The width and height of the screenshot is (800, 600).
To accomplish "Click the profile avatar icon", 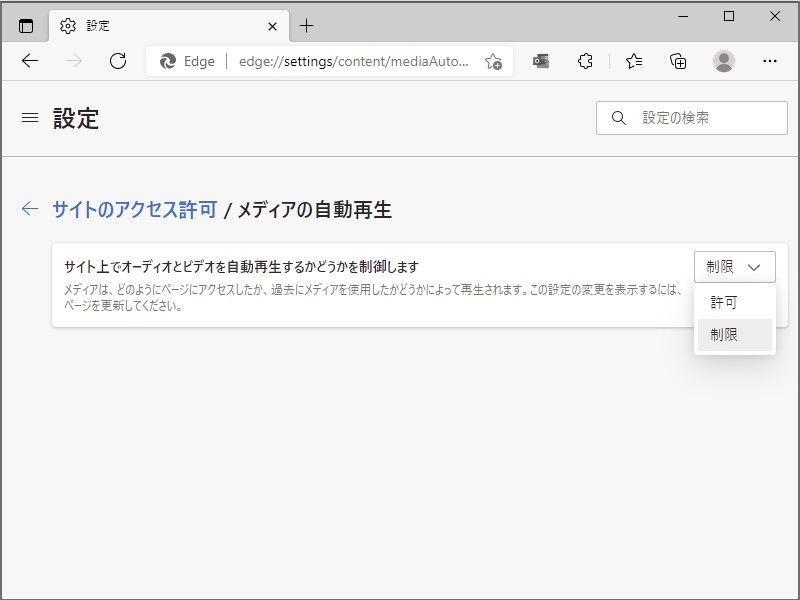I will click(722, 61).
